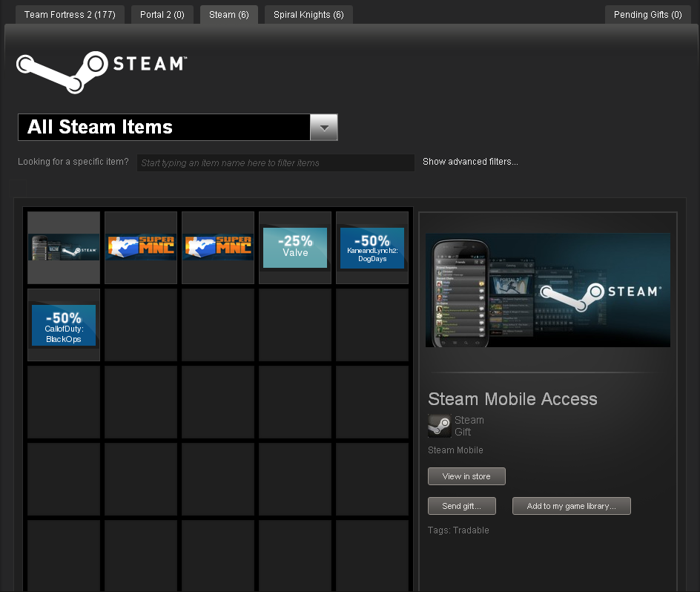
Task: Click the dropdown arrow beside All Steam Items
Action: [323, 127]
